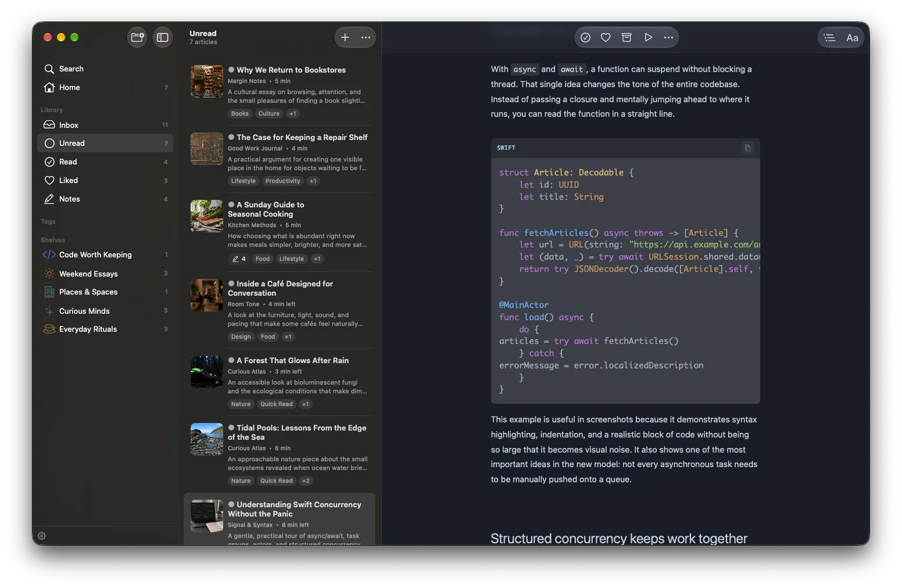Open the Inbox library
Viewport: 902px width, 588px height.
click(105, 125)
